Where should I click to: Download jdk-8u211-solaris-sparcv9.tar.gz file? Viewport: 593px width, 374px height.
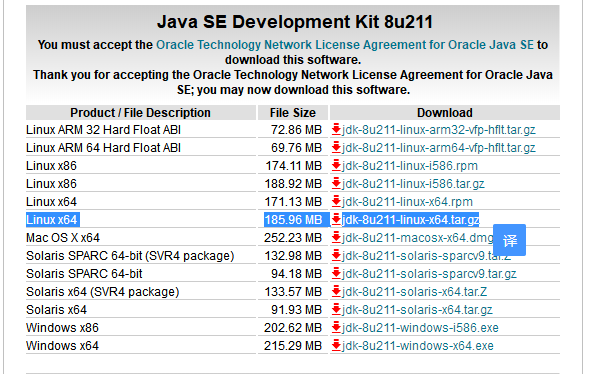pyautogui.click(x=429, y=274)
